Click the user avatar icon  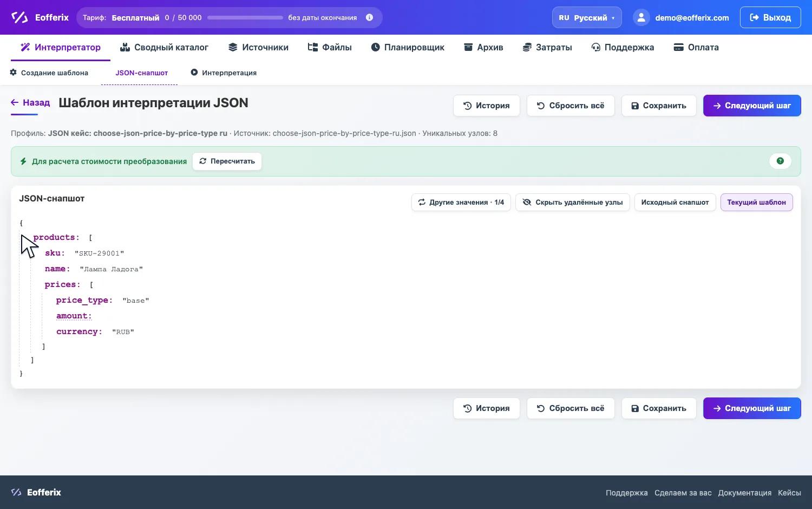[641, 17]
